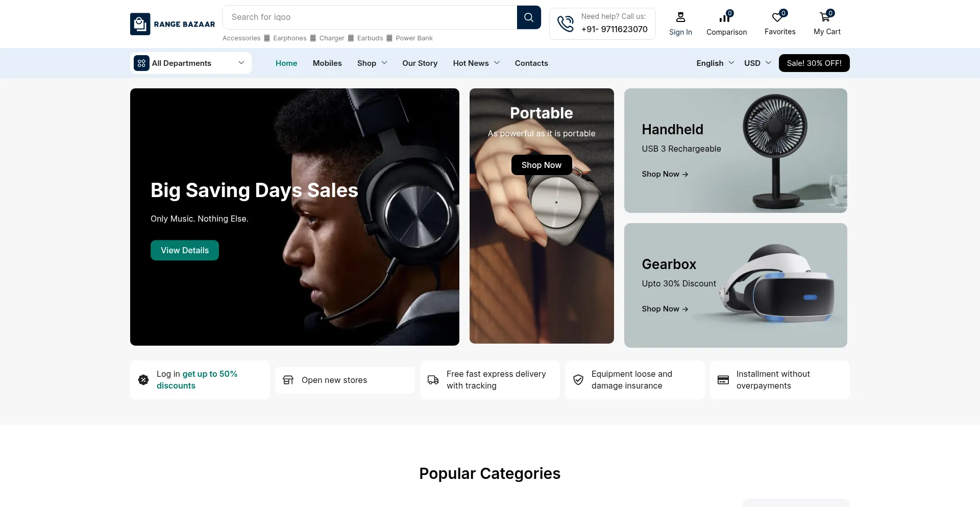The width and height of the screenshot is (980, 507).
Task: Open the Sign In user icon
Action: pos(680,17)
